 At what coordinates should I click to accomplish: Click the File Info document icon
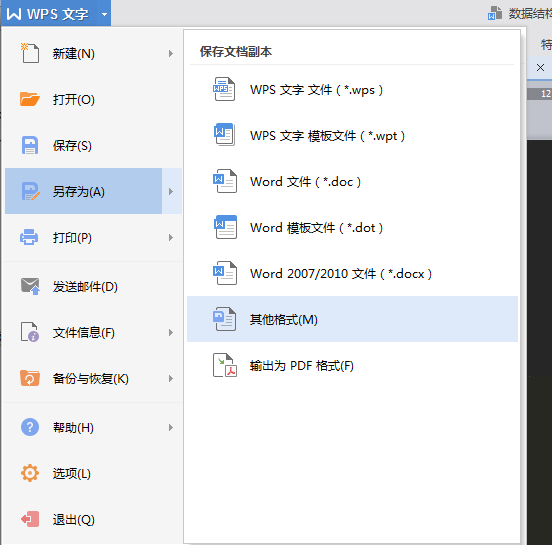coord(30,332)
